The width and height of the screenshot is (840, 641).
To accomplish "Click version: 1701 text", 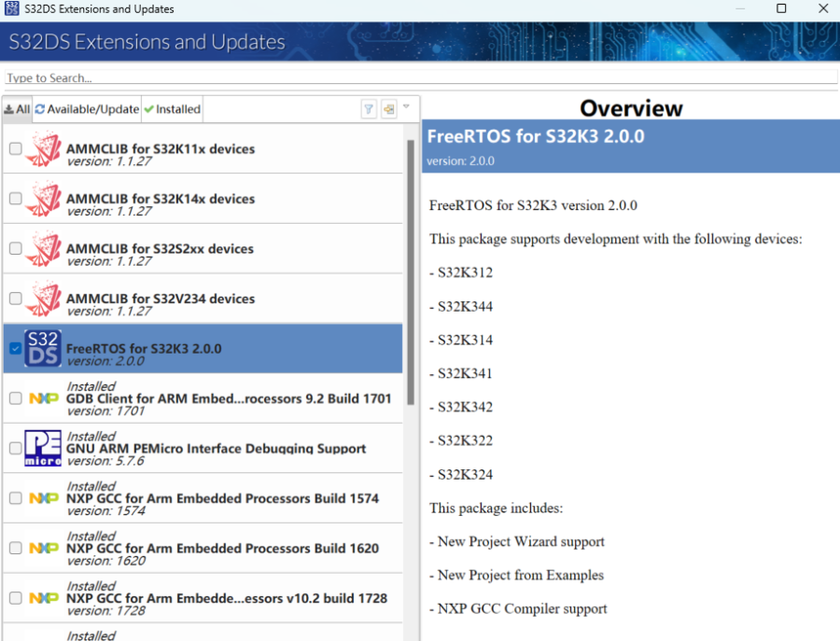I will pyautogui.click(x=105, y=411).
